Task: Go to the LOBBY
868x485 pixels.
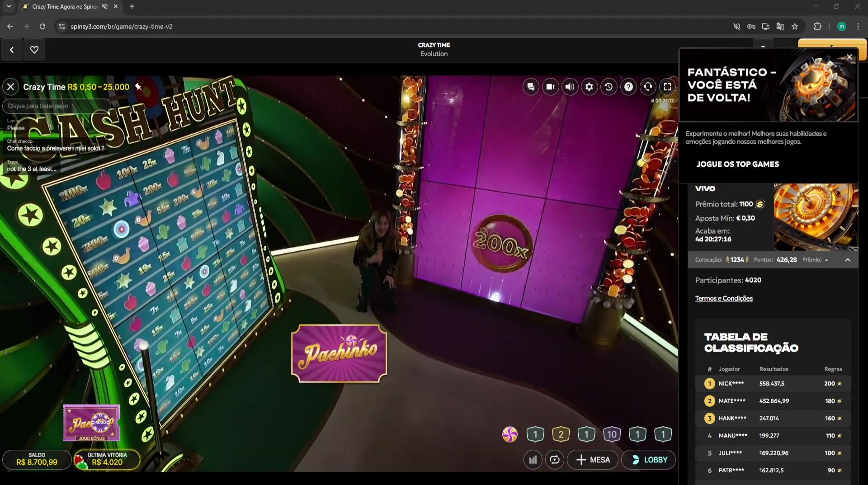Action: [x=648, y=460]
